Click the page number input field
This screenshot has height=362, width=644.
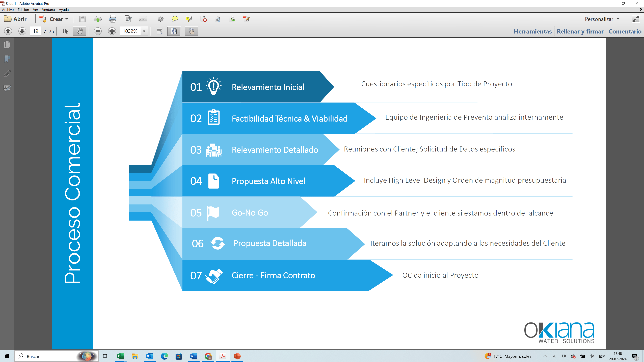36,31
